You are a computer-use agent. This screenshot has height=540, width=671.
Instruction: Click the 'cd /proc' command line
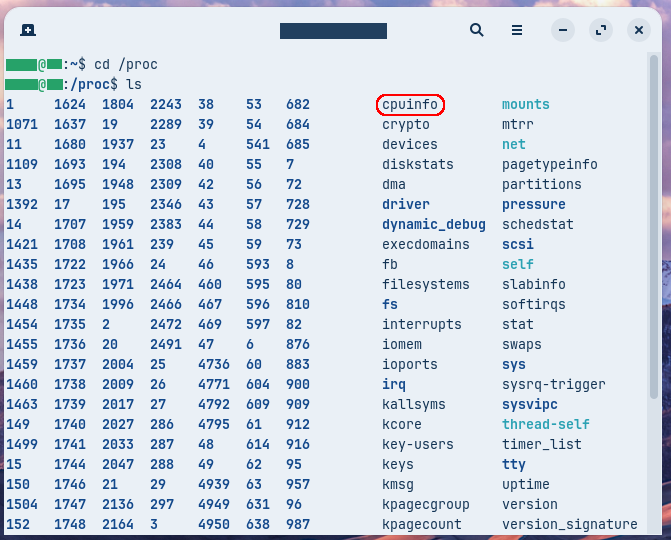pyautogui.click(x=125, y=65)
